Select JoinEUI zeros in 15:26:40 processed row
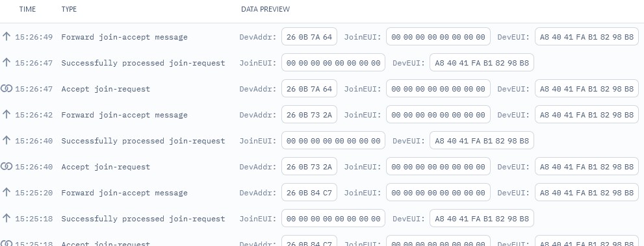The height and width of the screenshot is (246, 644). tap(333, 141)
